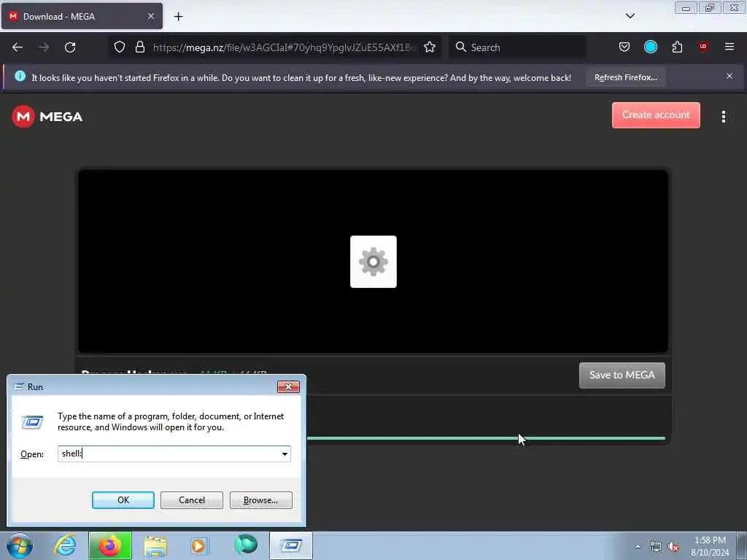Open the extensions puzzle icon
Viewport: 747px width, 560px height.
(677, 47)
